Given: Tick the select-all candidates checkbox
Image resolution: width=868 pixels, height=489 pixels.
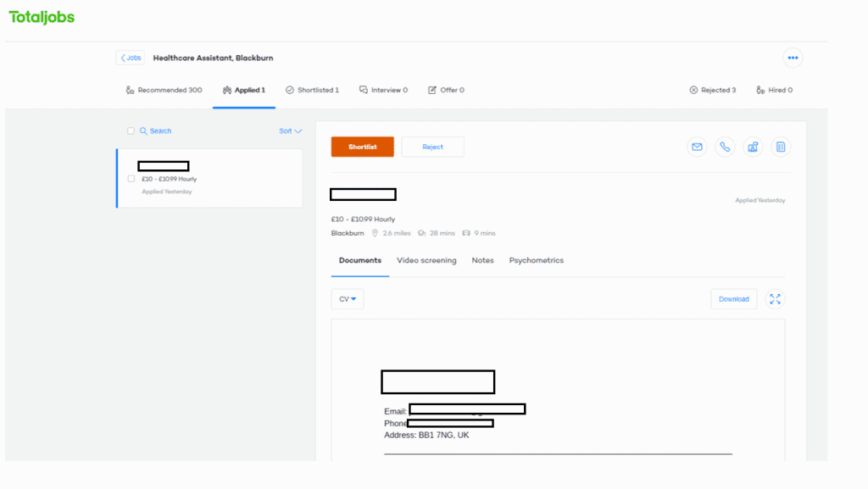Looking at the screenshot, I should 131,131.
